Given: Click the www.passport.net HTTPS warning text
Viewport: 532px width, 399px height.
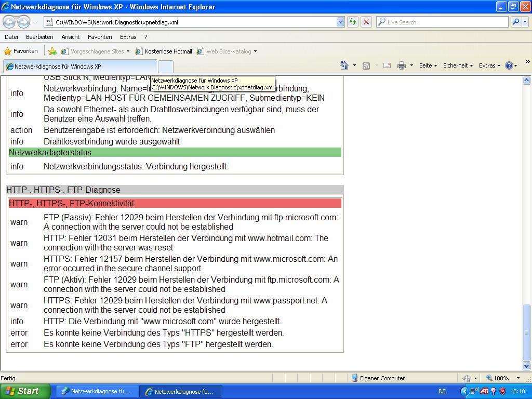Looking at the screenshot, I should tap(185, 305).
